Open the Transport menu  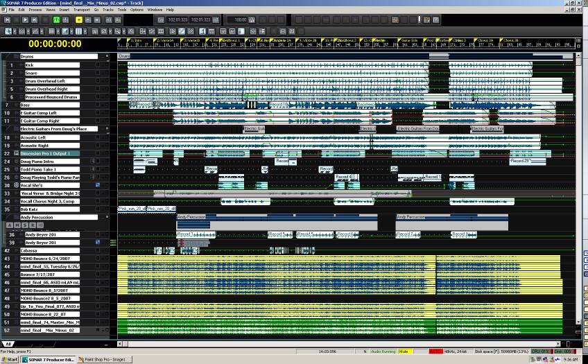coord(81,10)
